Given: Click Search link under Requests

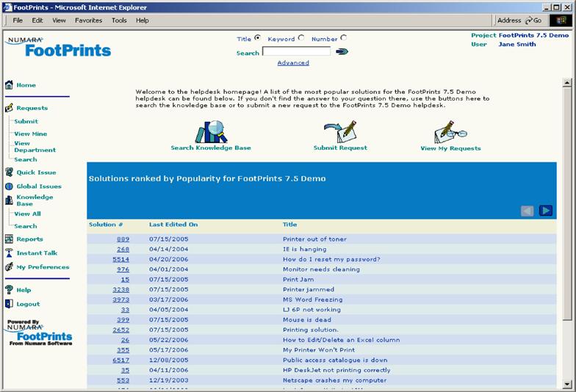Looking at the screenshot, I should (26, 159).
